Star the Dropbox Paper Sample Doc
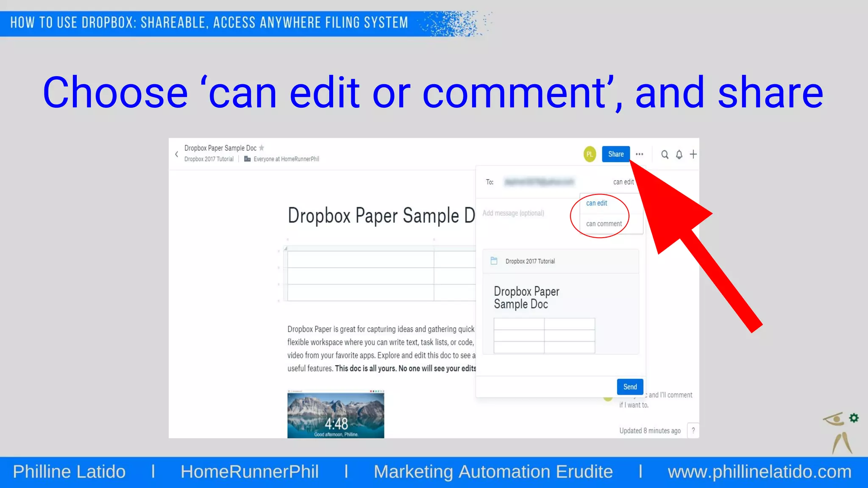This screenshot has width=868, height=488. 262,148
